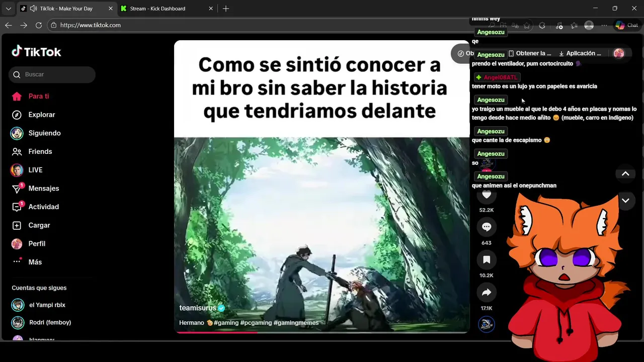Go to previous video with up chevron

625,173
